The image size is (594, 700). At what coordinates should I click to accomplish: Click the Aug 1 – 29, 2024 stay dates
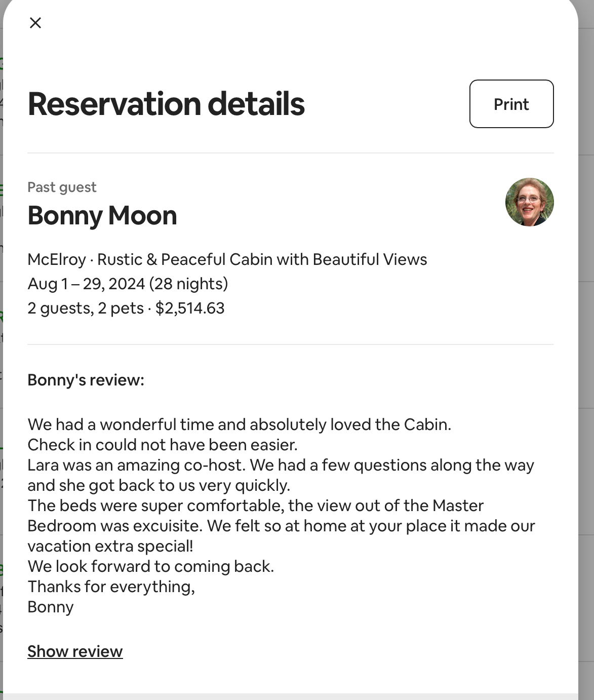point(128,284)
